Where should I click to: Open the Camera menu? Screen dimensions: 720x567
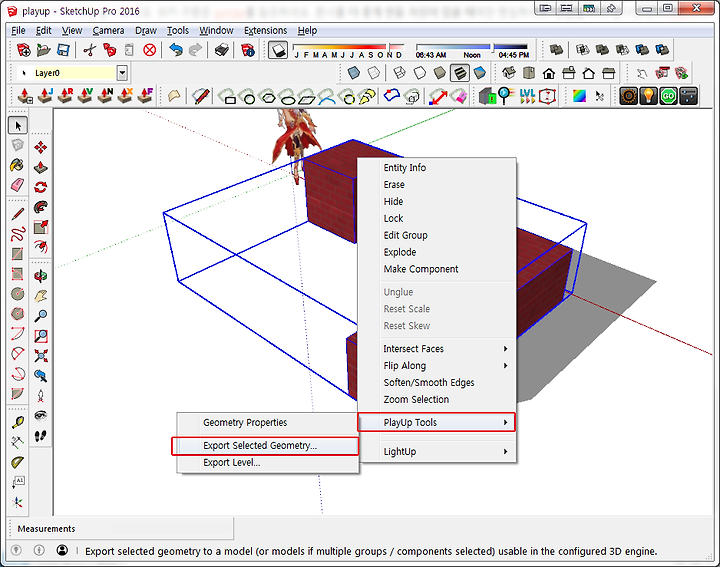click(108, 30)
